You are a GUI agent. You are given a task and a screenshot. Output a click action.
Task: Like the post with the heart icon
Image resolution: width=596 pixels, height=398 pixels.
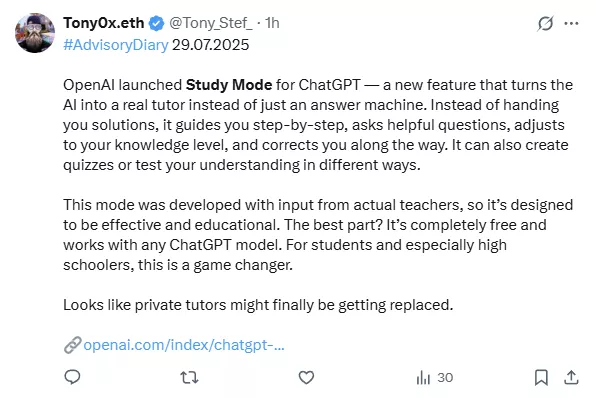(x=306, y=377)
